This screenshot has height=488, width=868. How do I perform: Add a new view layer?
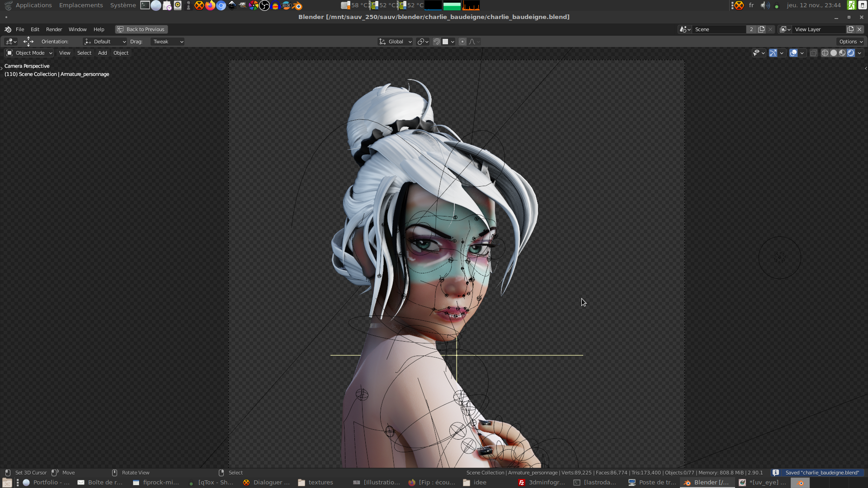[850, 29]
